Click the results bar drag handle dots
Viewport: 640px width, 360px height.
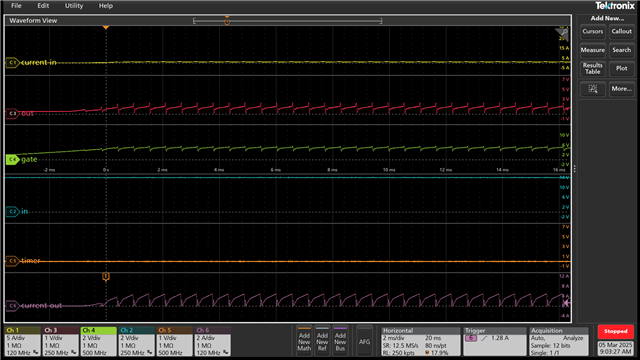click(575, 169)
